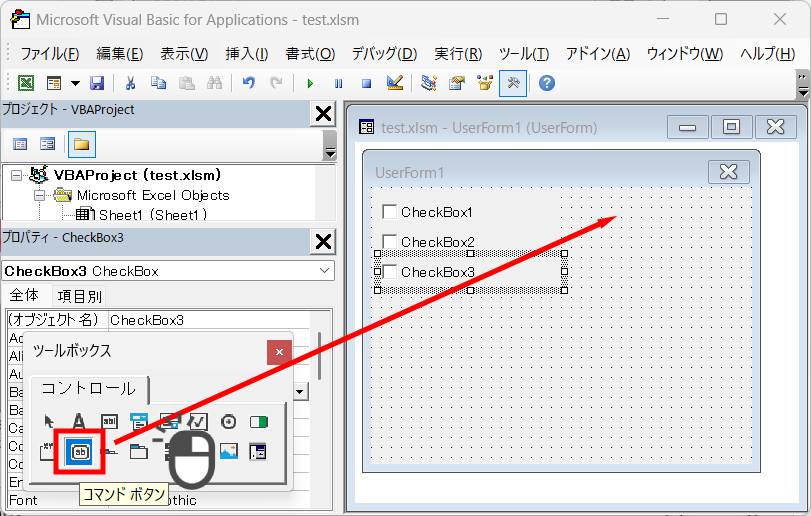Viewport: 811px width, 516px height.
Task: Pick the TextBox control in toolbox
Action: pyautogui.click(x=109, y=422)
